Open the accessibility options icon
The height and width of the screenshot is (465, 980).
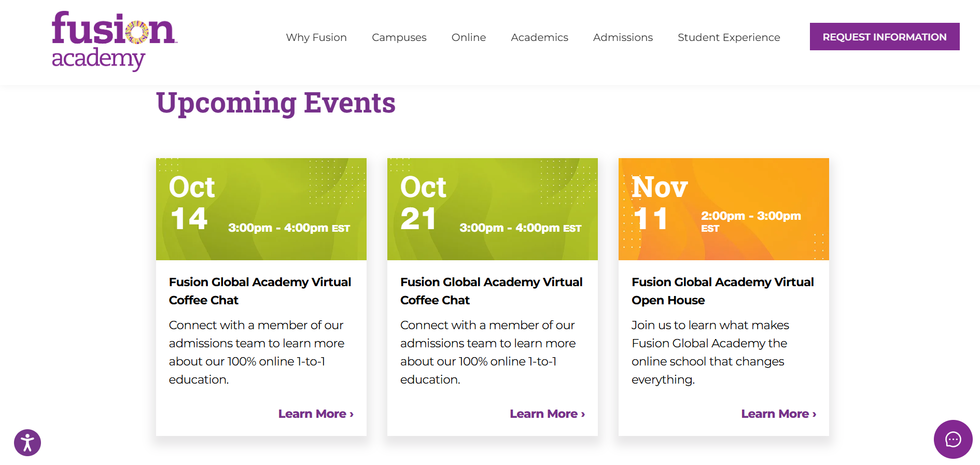click(x=27, y=443)
